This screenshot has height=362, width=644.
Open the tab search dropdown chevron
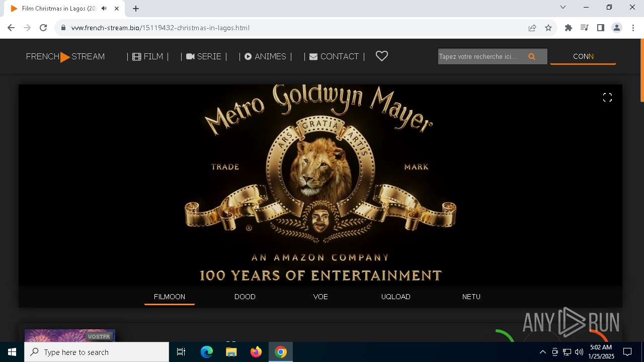click(563, 8)
